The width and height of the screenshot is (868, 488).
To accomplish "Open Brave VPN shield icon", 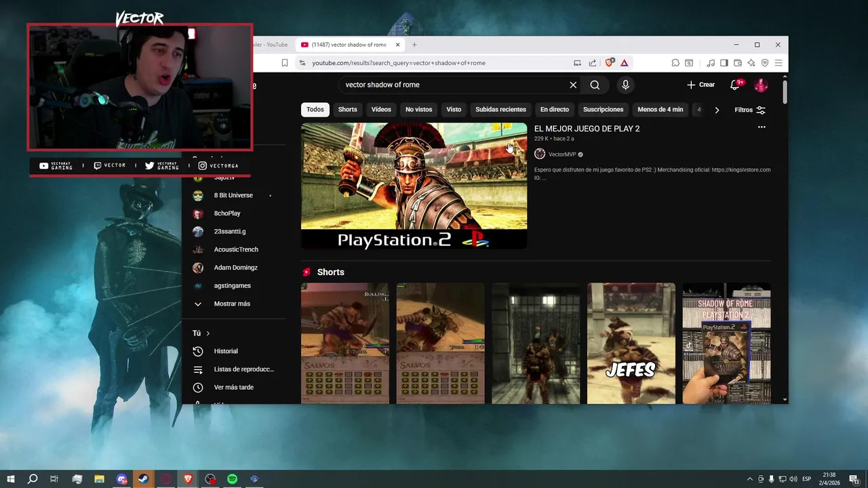I will click(765, 63).
